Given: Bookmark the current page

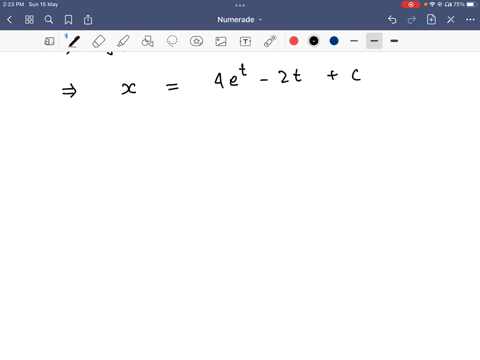Looking at the screenshot, I should [x=68, y=20].
